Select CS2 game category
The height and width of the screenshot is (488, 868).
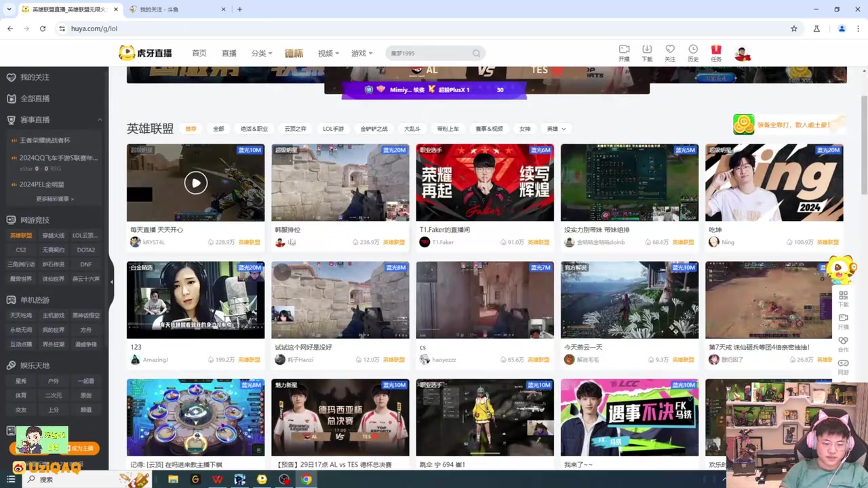click(21, 250)
